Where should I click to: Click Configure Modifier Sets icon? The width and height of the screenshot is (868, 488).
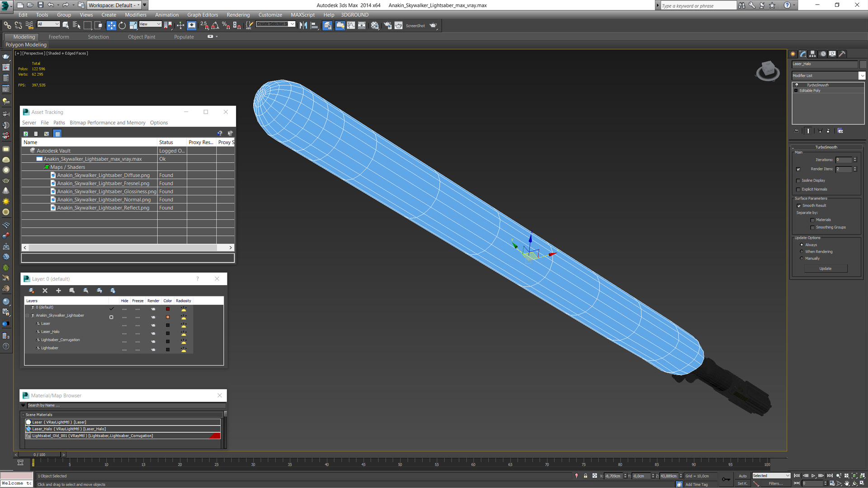click(x=840, y=131)
